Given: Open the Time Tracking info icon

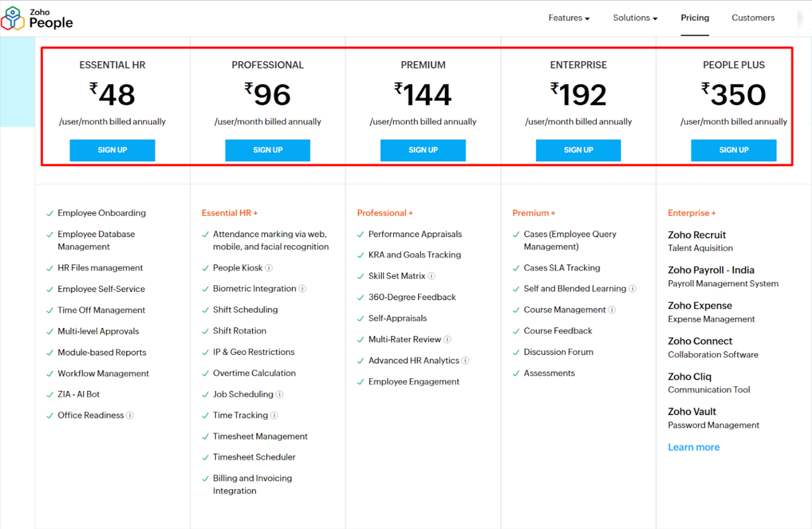Looking at the screenshot, I should tap(275, 415).
